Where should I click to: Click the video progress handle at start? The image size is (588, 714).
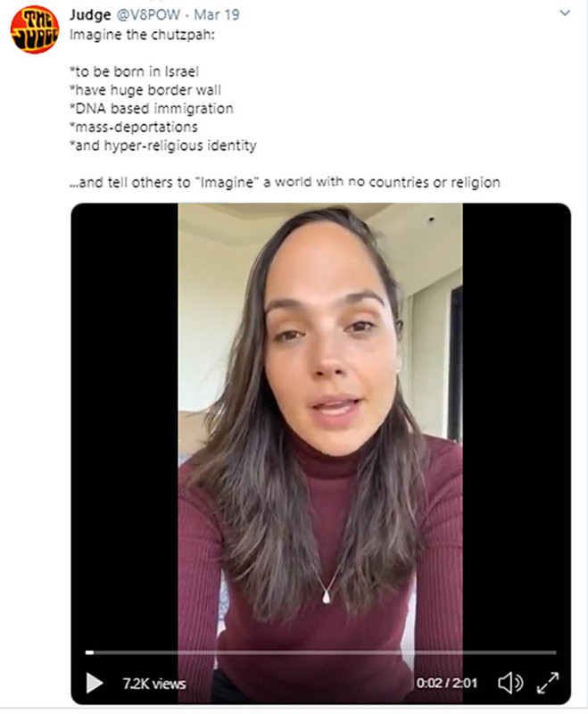click(89, 652)
